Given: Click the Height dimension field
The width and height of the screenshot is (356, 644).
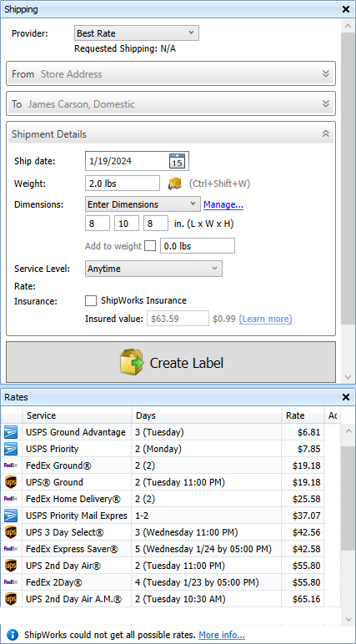Looking at the screenshot, I should pos(156,224).
